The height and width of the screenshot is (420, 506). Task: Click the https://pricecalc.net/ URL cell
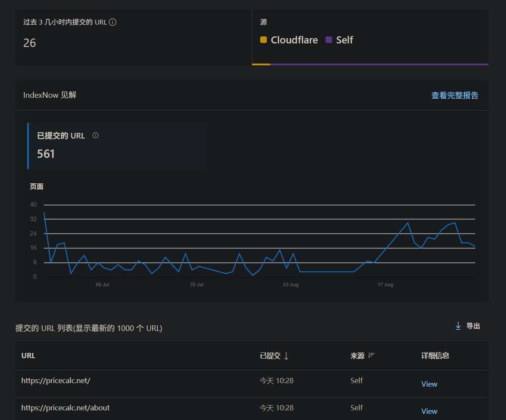tap(56, 381)
